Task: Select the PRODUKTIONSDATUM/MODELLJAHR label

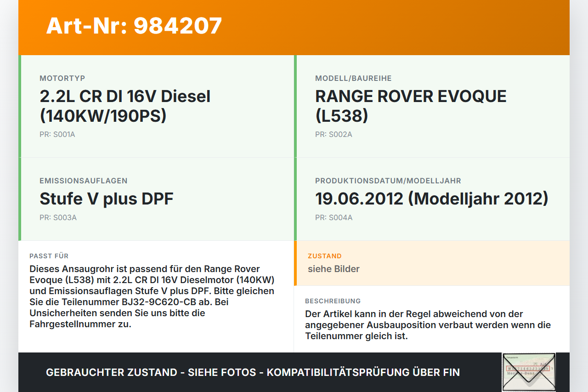Action: (388, 181)
